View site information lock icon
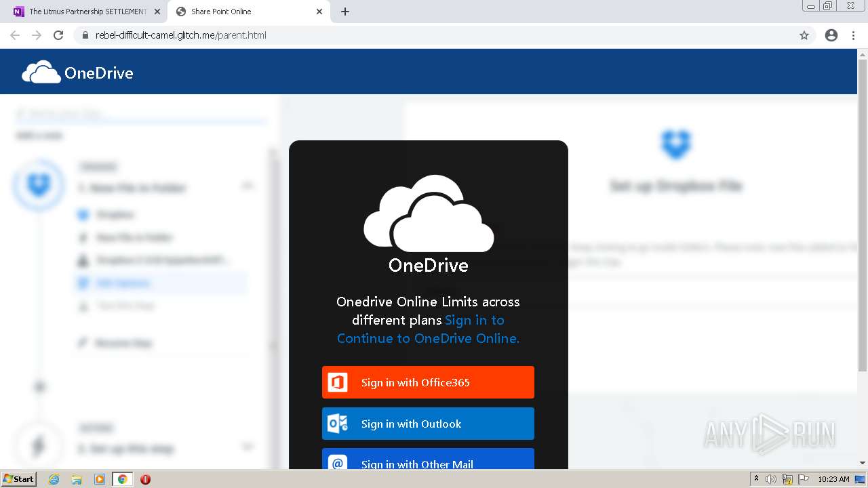The height and width of the screenshot is (488, 868). pos(85,35)
